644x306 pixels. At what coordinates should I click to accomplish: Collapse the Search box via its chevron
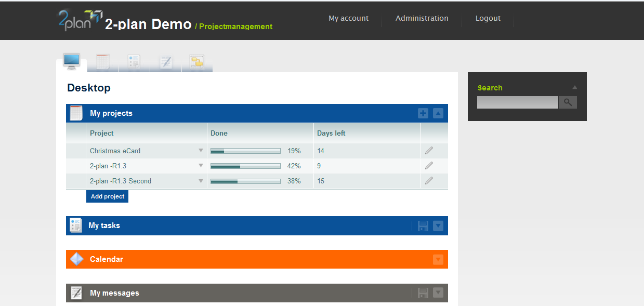click(574, 87)
